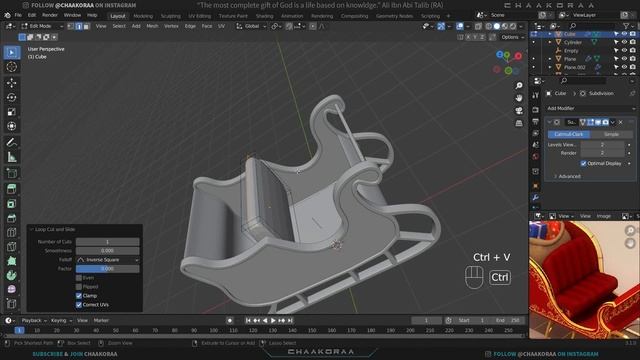The image size is (640, 360).
Task: Select the Knife tool
Action: pyautogui.click(x=11, y=247)
